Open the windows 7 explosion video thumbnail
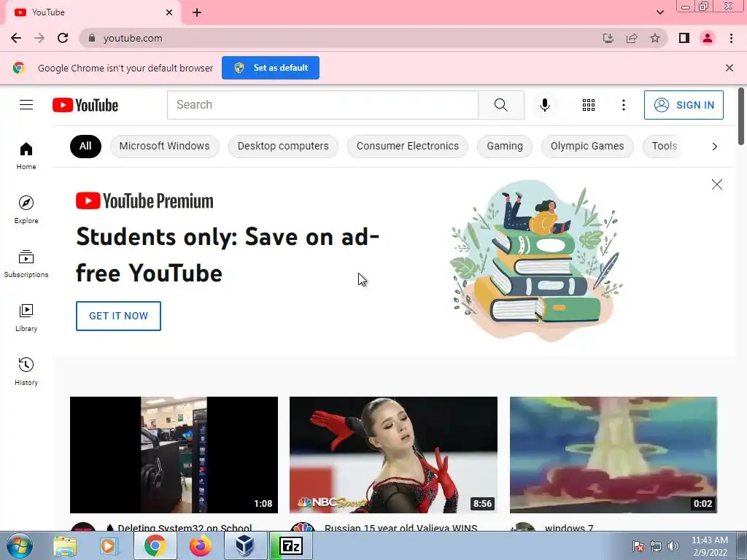The height and width of the screenshot is (560, 747). pos(613,455)
